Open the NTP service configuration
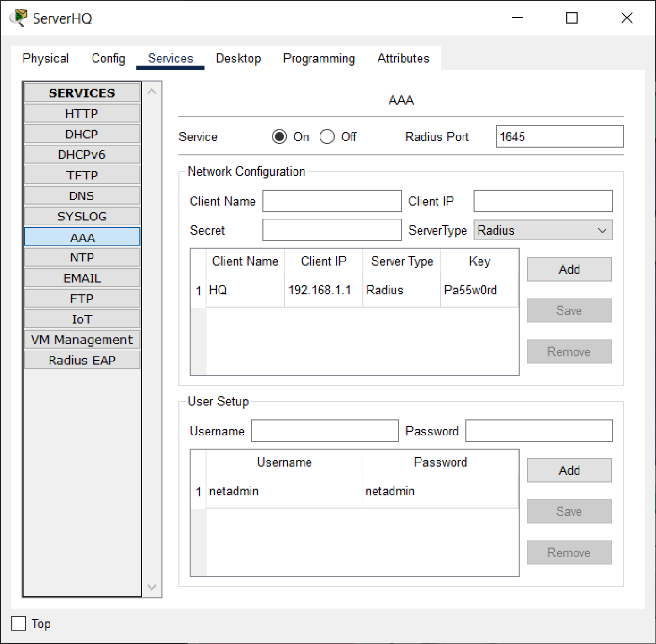This screenshot has height=644, width=656. (x=81, y=257)
